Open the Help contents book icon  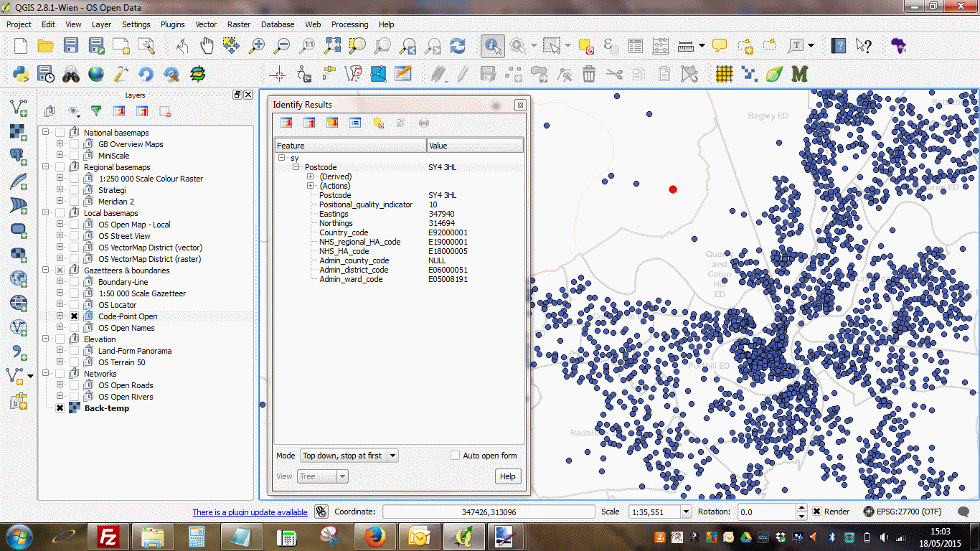point(838,46)
